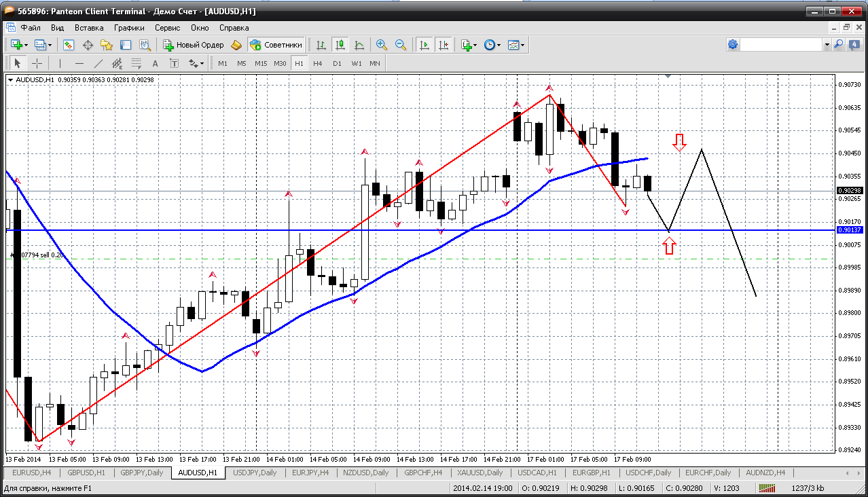Select the horizontal line drawing tool
Image resolution: width=868 pixels, height=497 pixels.
coord(79,63)
